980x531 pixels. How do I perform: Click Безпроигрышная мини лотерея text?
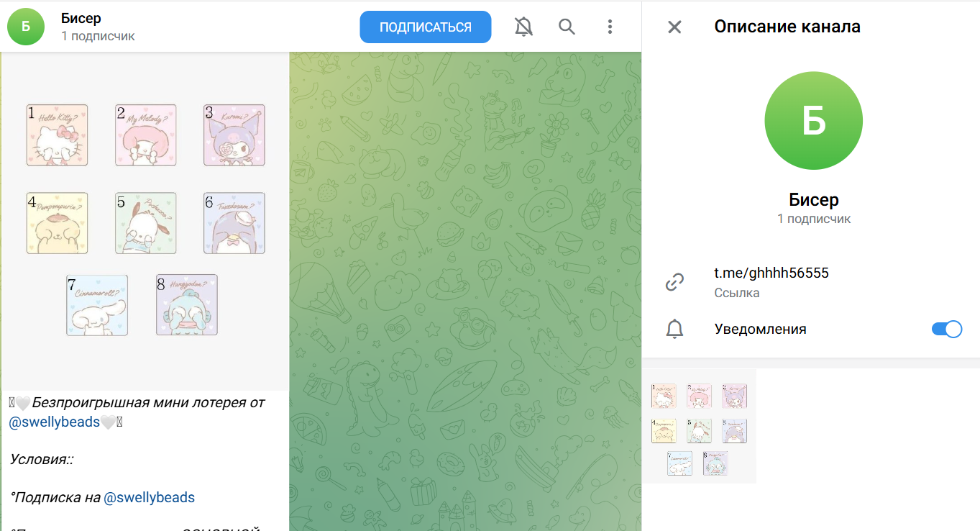(x=148, y=402)
